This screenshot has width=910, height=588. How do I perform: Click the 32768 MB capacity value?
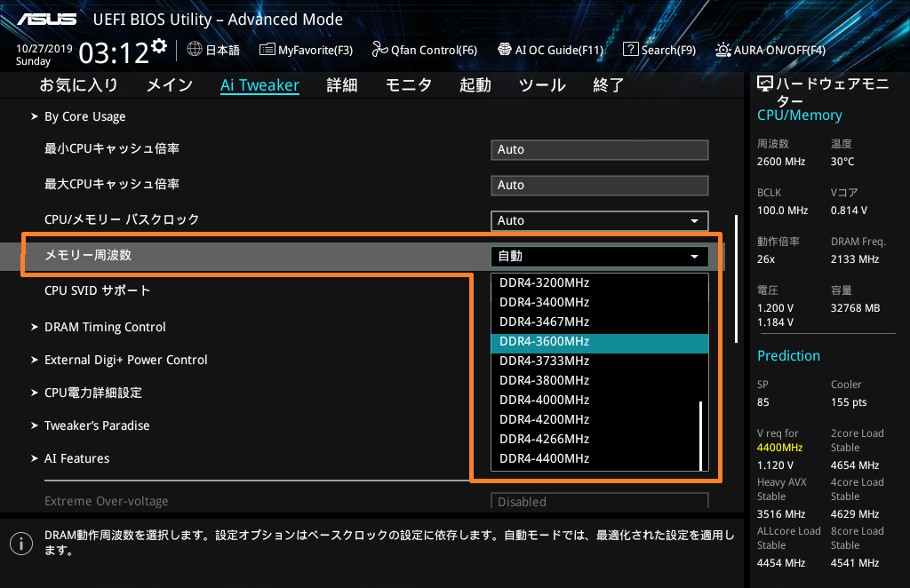tap(855, 308)
